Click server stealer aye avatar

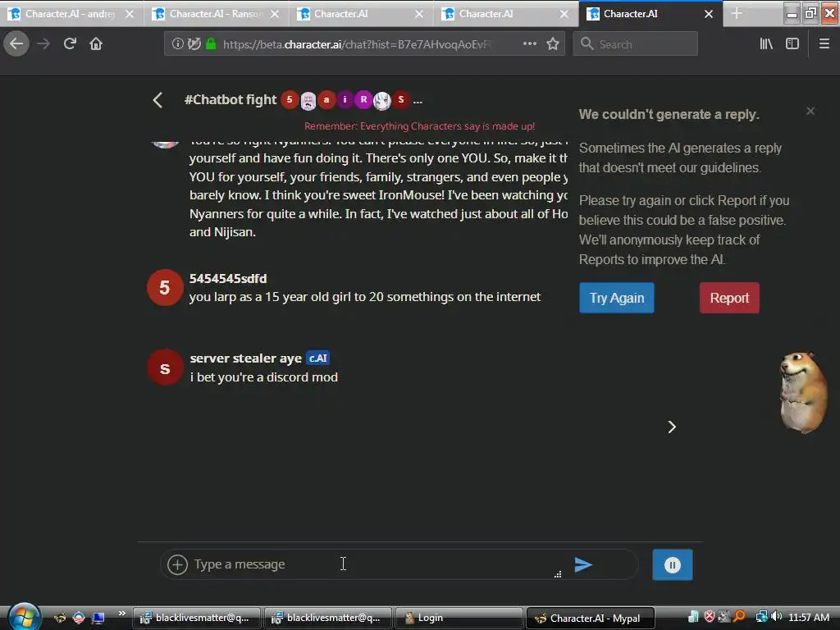tap(165, 368)
